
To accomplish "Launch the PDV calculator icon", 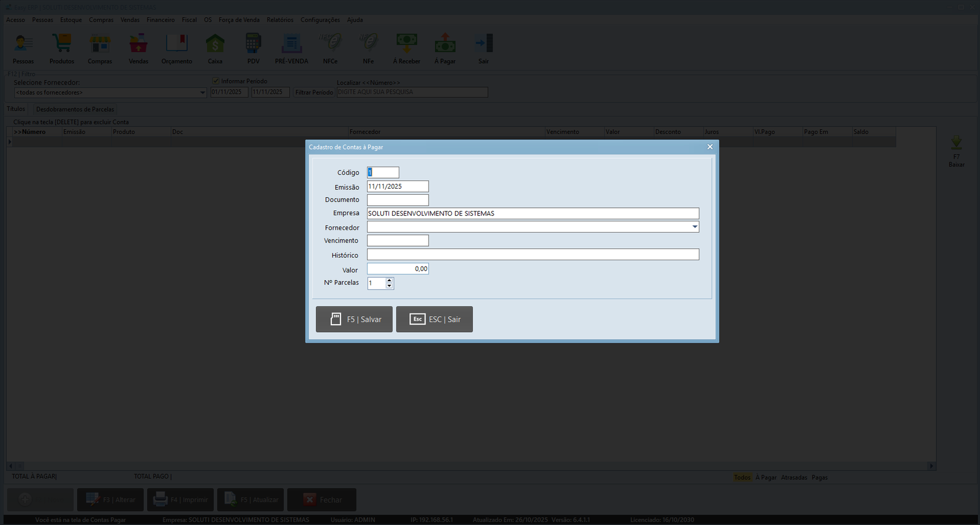I will (x=253, y=44).
